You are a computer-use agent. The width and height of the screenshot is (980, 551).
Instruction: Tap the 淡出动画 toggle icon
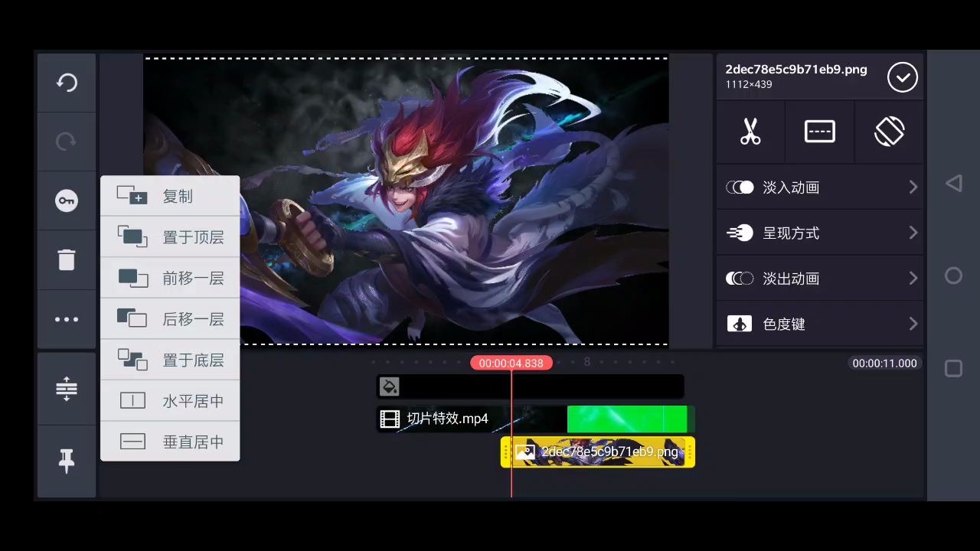pyautogui.click(x=740, y=279)
